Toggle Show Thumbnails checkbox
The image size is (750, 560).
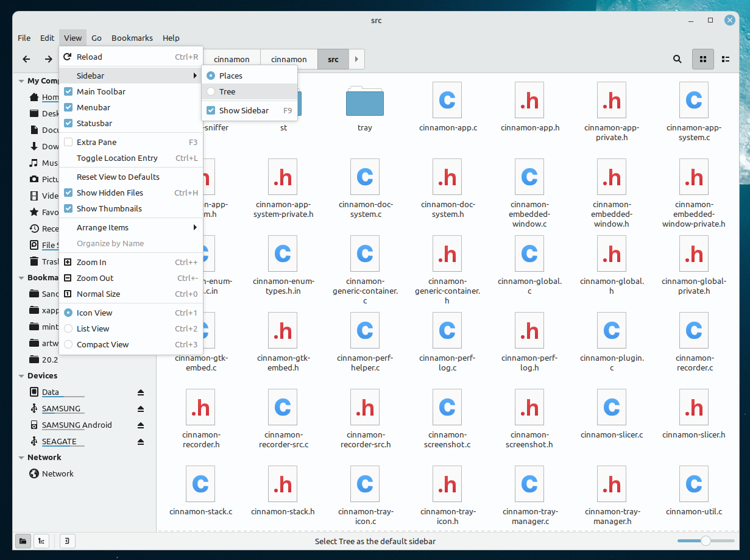point(68,208)
